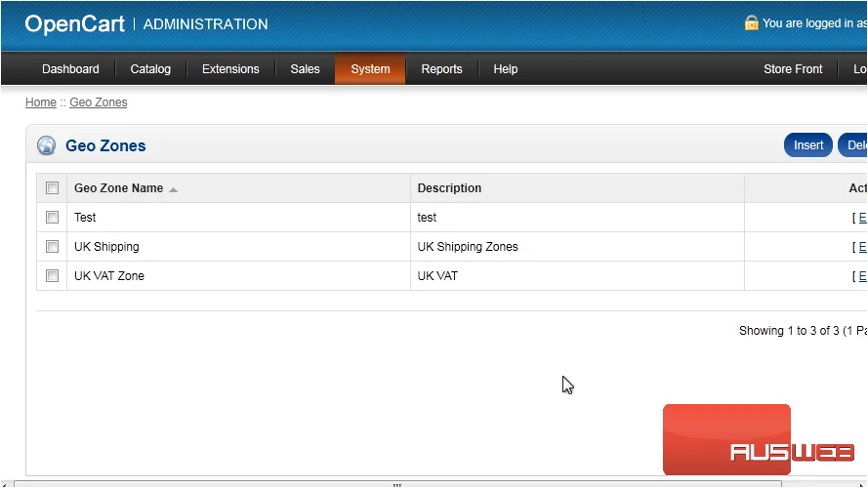Edit the Test geo zone
This screenshot has width=868, height=488.
[862, 218]
